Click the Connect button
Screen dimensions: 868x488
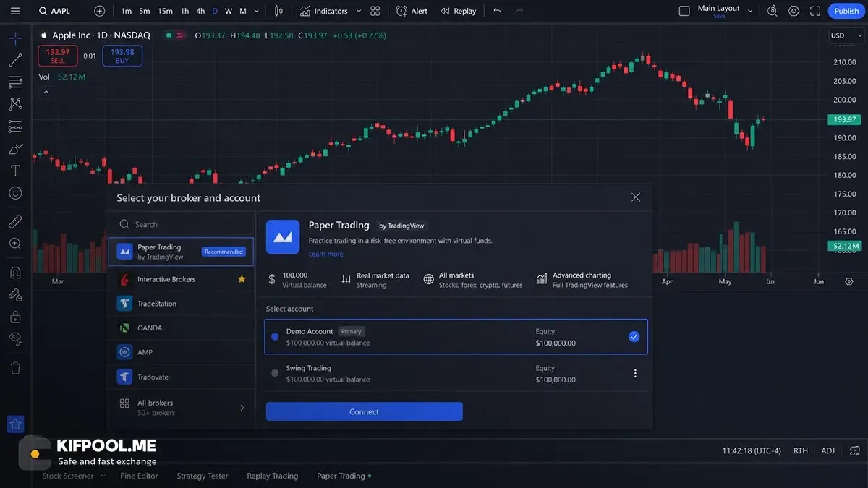point(364,411)
